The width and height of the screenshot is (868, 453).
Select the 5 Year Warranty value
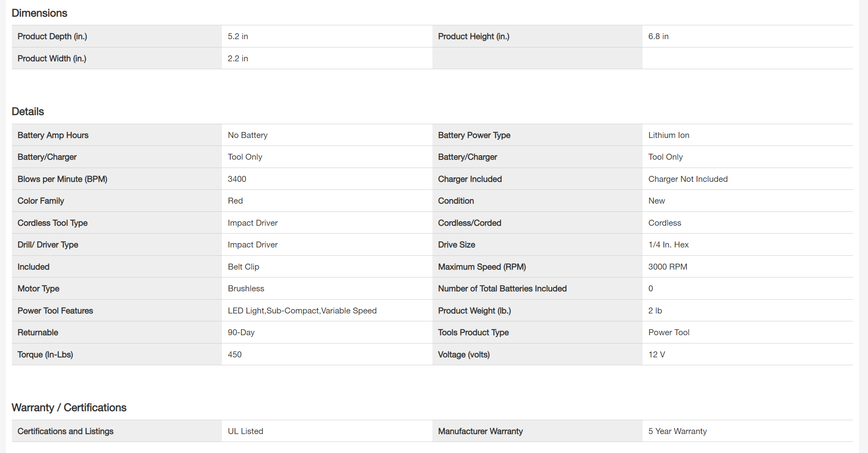coord(677,431)
